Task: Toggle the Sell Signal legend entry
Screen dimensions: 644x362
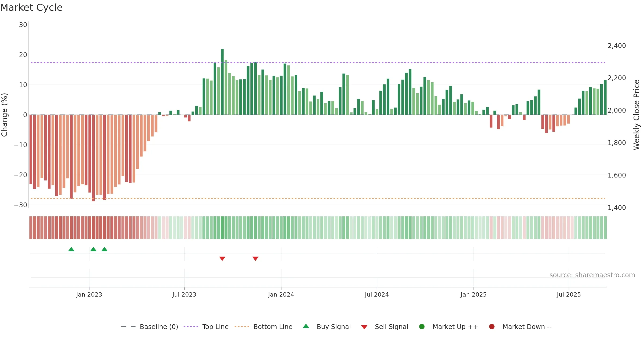Action: click(x=385, y=327)
